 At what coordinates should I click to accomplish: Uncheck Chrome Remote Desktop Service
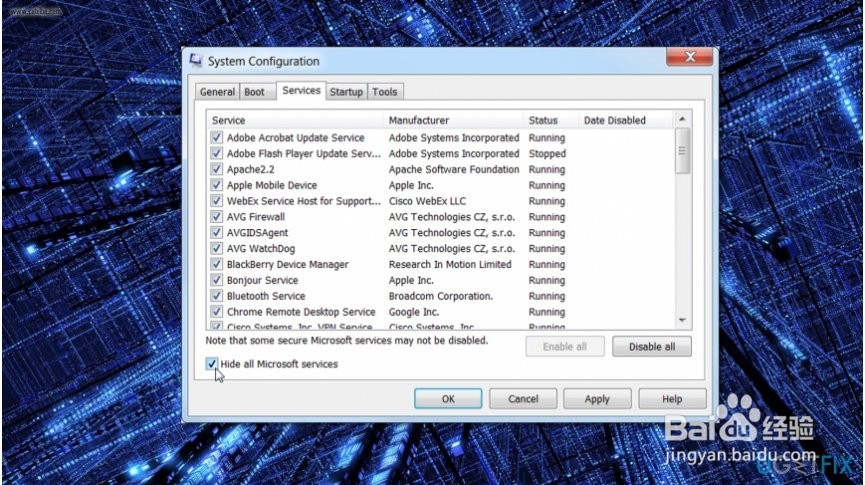[216, 312]
